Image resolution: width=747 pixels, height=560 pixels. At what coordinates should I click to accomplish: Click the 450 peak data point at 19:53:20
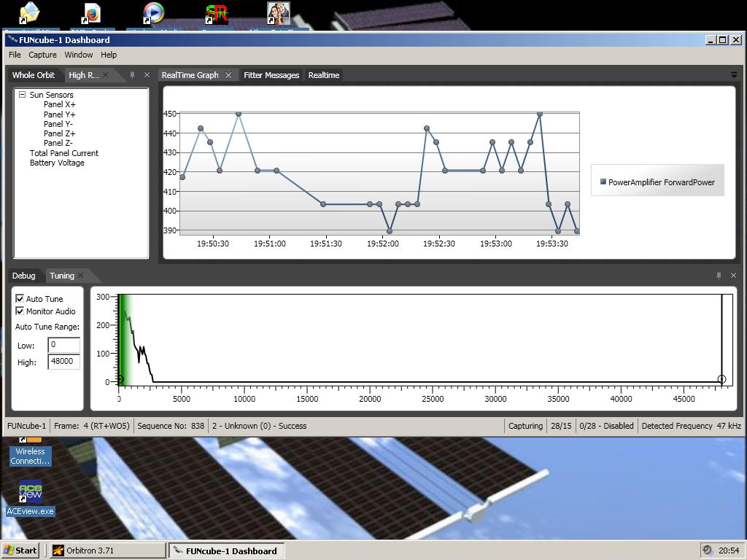point(539,114)
